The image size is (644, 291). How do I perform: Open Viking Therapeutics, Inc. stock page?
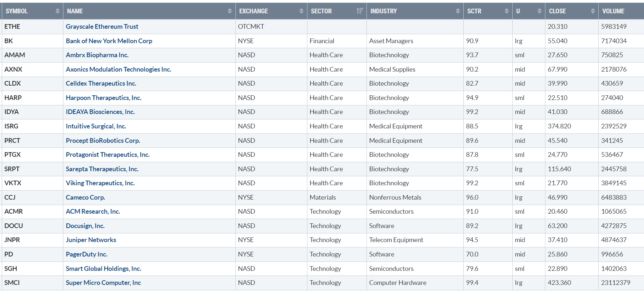[x=100, y=183]
